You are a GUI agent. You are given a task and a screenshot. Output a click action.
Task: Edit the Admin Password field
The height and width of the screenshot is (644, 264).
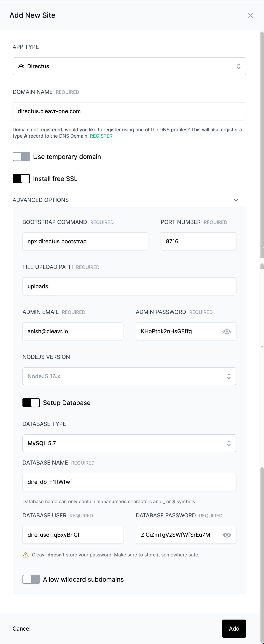pyautogui.click(x=186, y=331)
